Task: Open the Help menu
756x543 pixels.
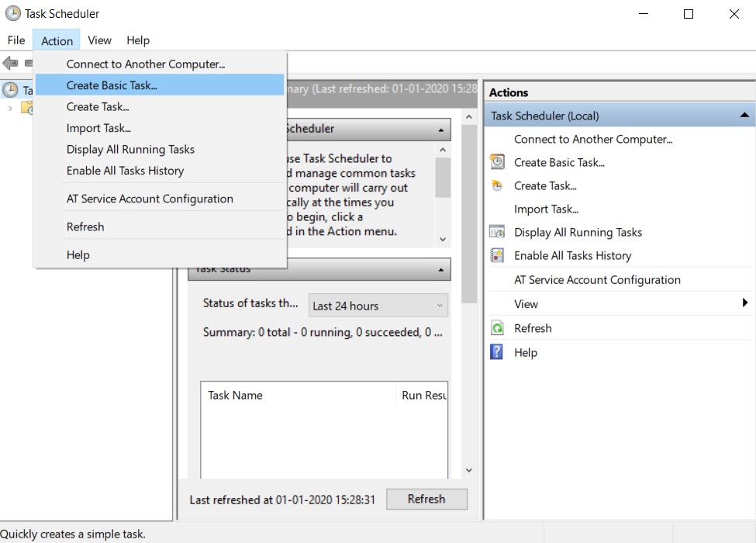Action: (138, 40)
